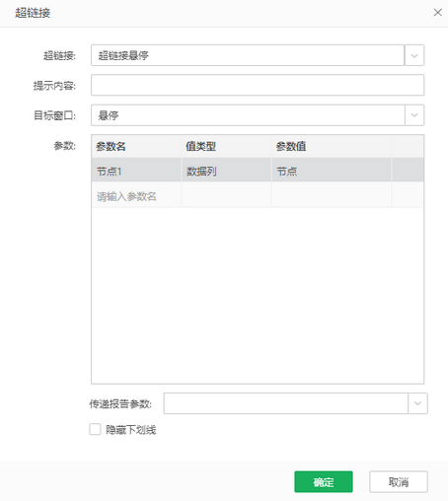
Task: Focus the 提示内容 text field
Action: [258, 85]
